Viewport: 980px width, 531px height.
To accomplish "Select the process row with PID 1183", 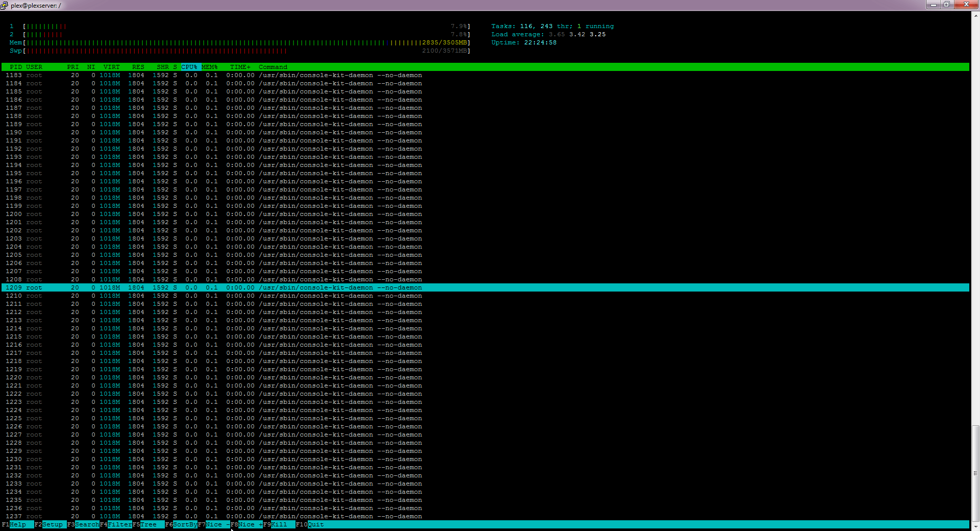I will [485, 76].
